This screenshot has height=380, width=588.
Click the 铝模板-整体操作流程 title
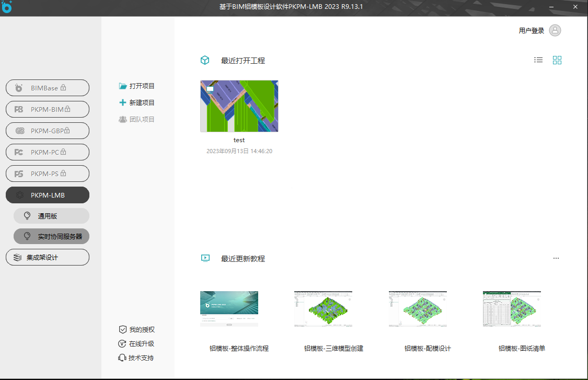[x=239, y=349]
